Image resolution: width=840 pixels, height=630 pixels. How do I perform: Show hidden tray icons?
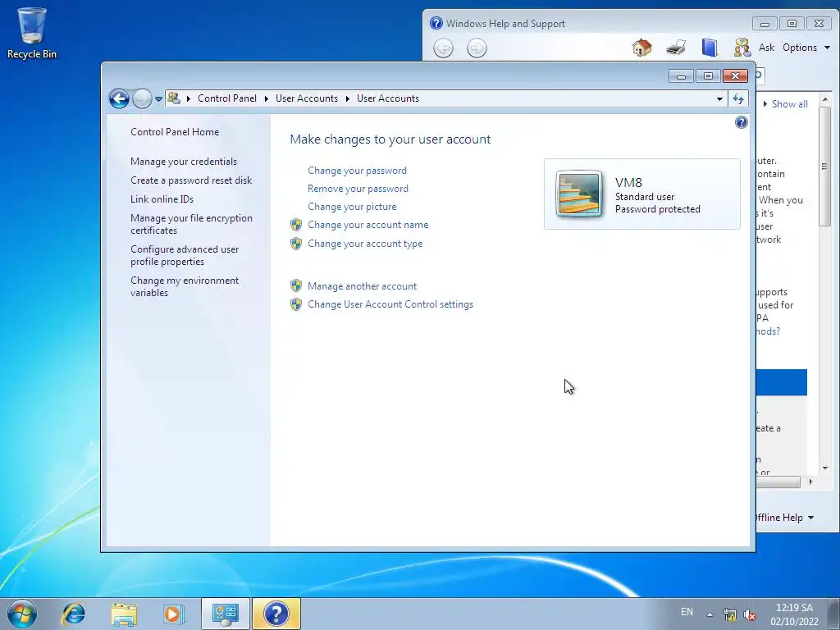pyautogui.click(x=710, y=614)
